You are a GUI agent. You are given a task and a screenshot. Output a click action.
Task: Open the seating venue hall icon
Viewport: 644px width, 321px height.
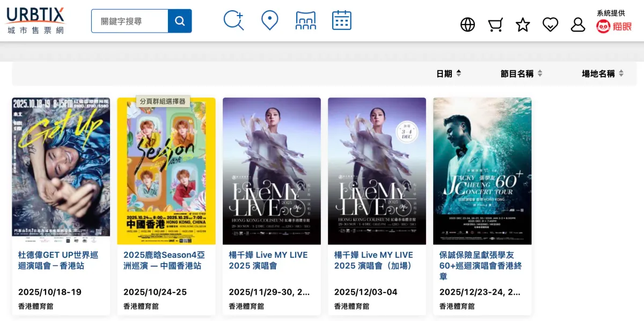[x=305, y=20]
